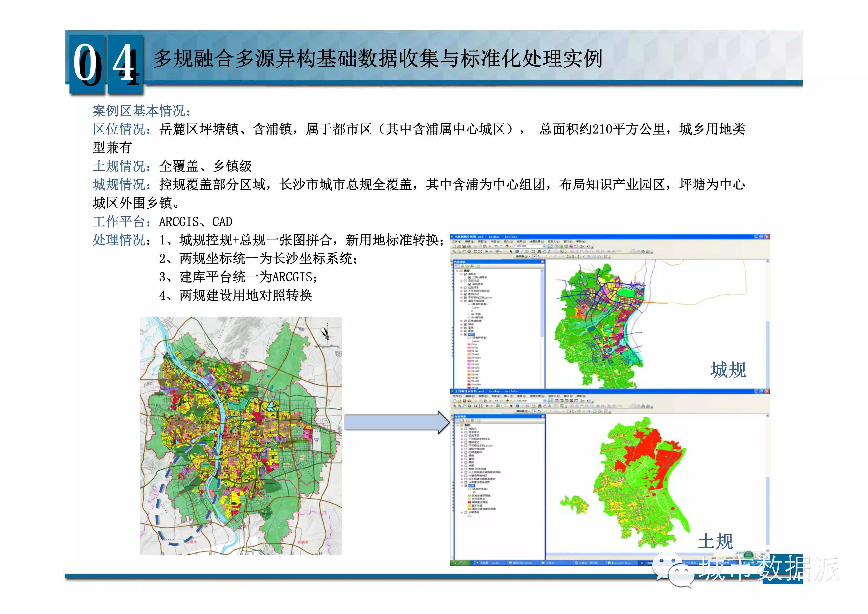This screenshot has width=868, height=614.
Task: Click the green Windows Start button
Action: click(x=460, y=563)
